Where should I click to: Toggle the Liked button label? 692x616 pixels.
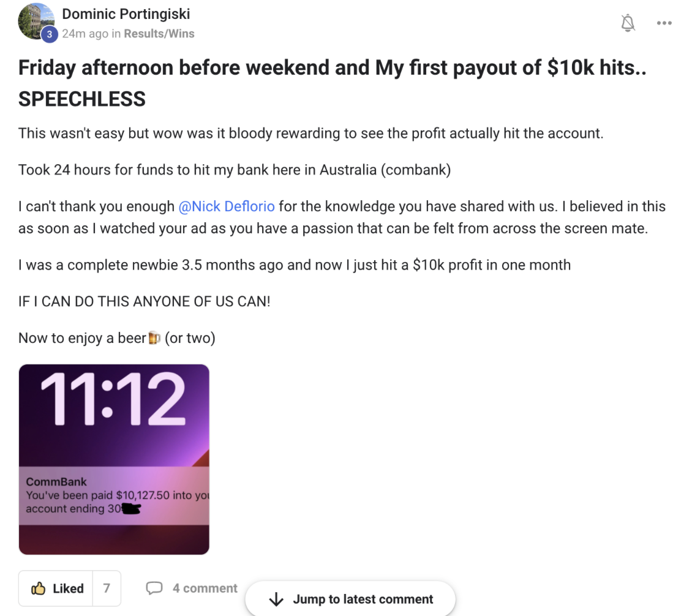coord(68,588)
